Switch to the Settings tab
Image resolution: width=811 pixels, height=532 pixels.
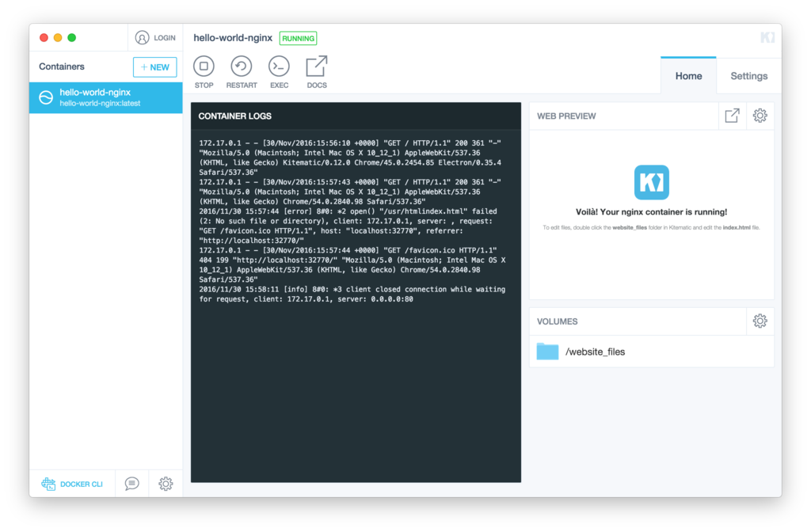[748, 76]
